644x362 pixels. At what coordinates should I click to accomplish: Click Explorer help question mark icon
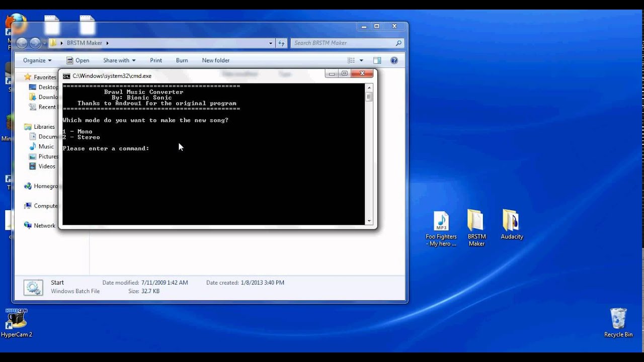point(394,60)
